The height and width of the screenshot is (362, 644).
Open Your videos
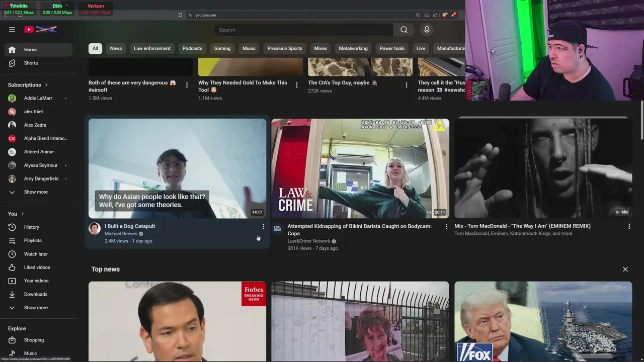click(x=38, y=281)
